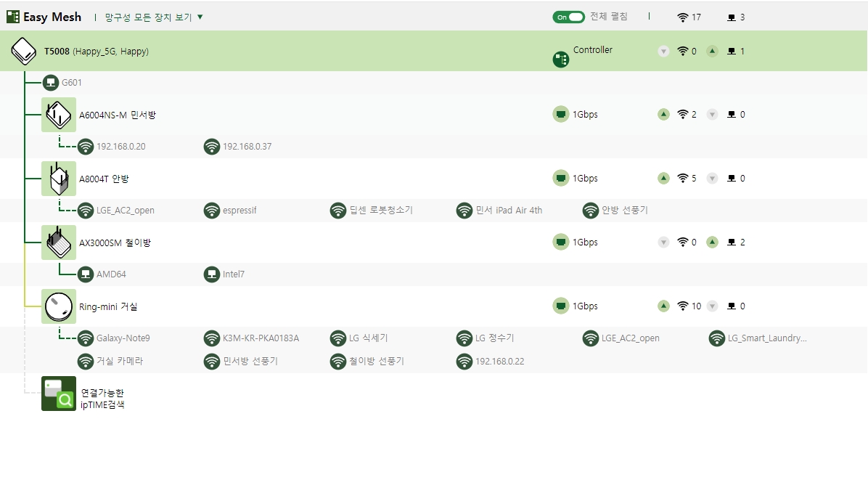The image size is (868, 501).
Task: Select the LG 식세기 client label
Action: click(368, 338)
